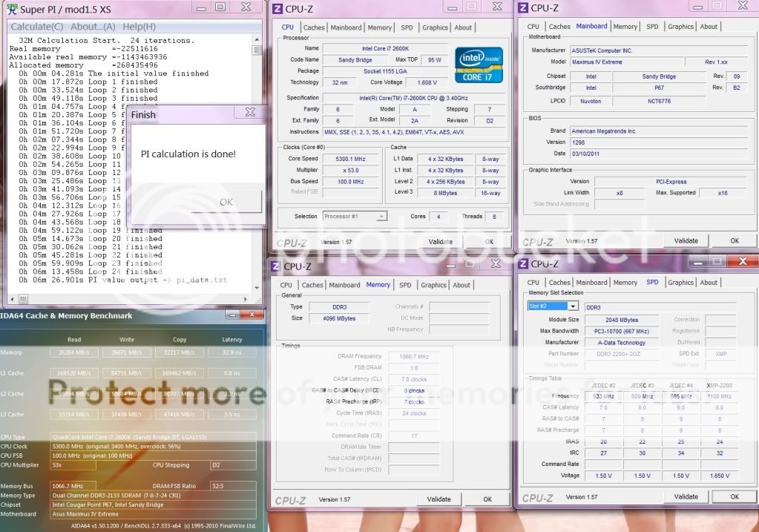
Task: Open About tab in the CPU-Z window showing the CPU tab
Action: pyautogui.click(x=463, y=27)
